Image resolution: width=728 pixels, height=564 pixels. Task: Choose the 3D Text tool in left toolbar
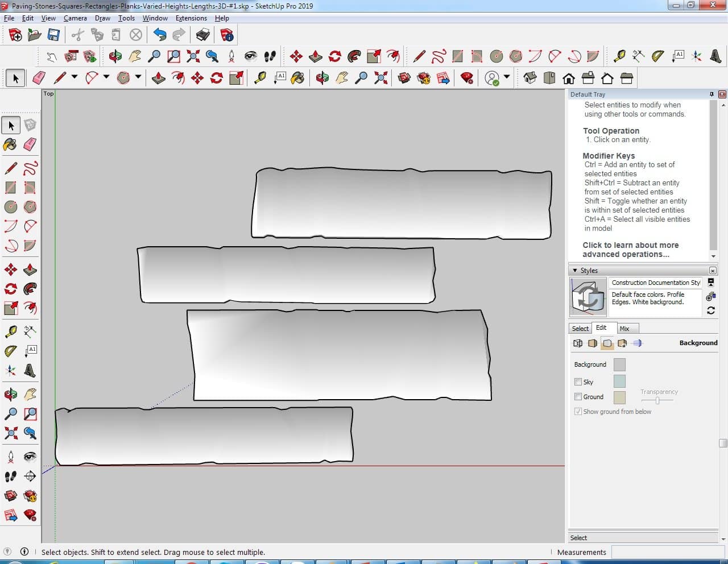tap(30, 371)
